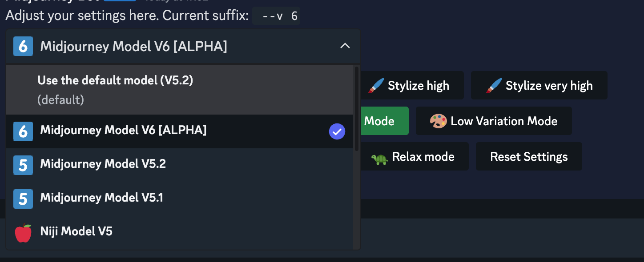Image resolution: width=644 pixels, height=262 pixels.
Task: Click the dropdown list scrollbar
Action: (356, 109)
